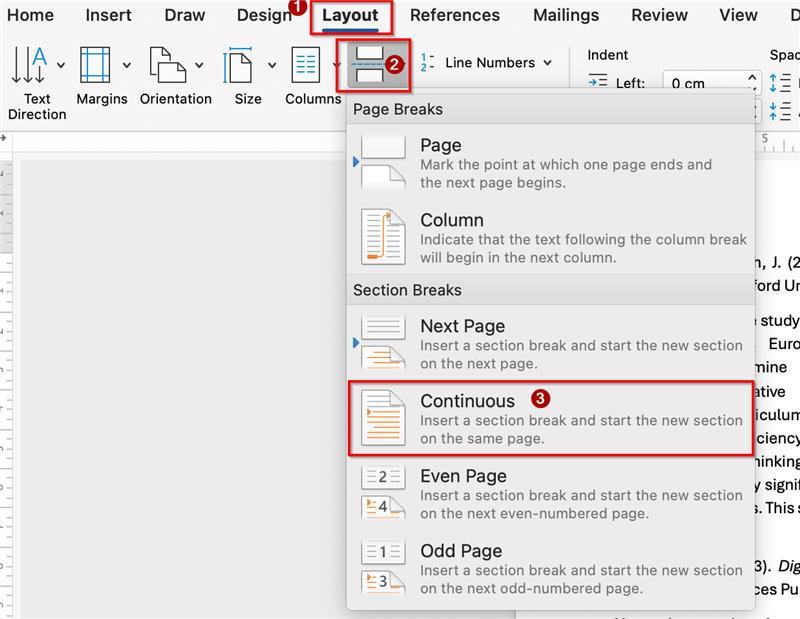
Task: Click the Orientation icon
Action: (167, 64)
